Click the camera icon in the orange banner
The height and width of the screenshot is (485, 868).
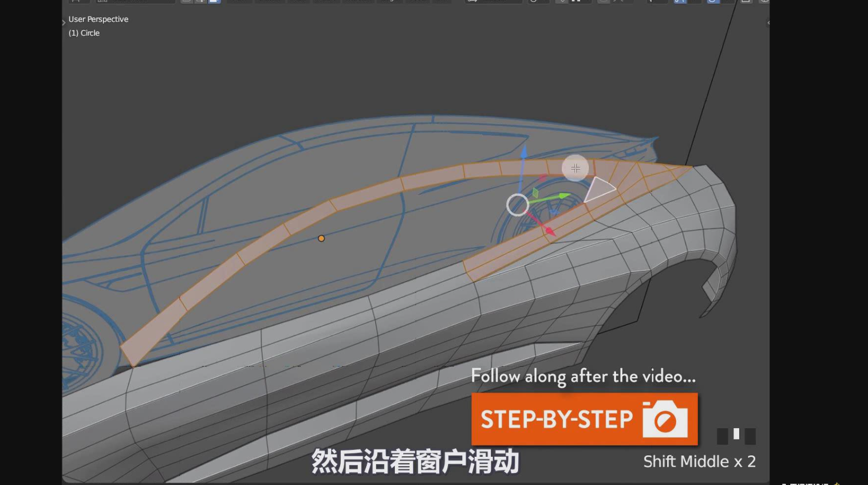coord(665,419)
